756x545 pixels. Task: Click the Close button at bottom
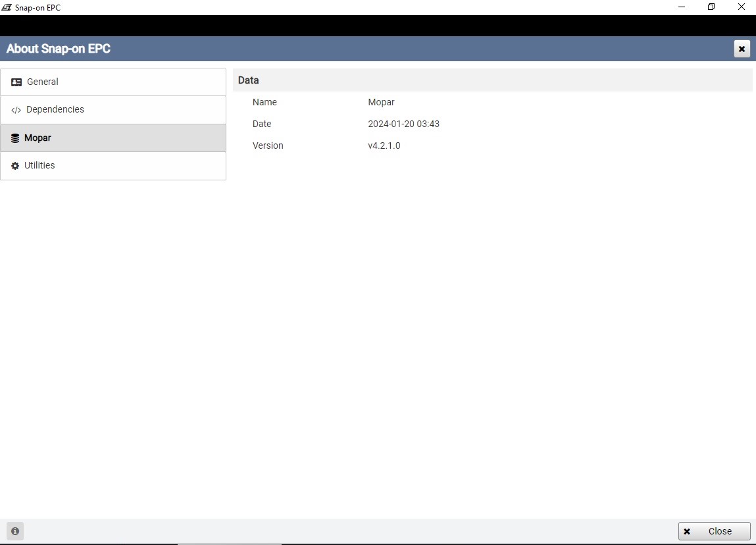coord(714,531)
